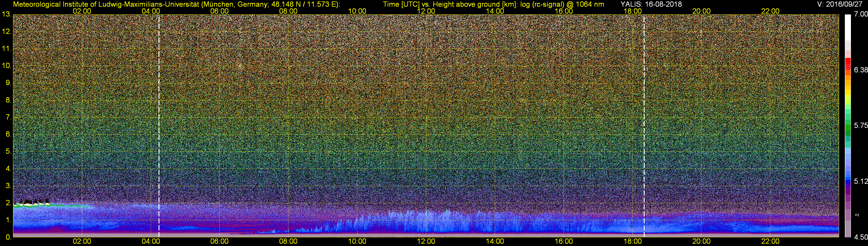Select the 06:00 label on the bottom time axis
The width and height of the screenshot is (868, 246).
(219, 242)
